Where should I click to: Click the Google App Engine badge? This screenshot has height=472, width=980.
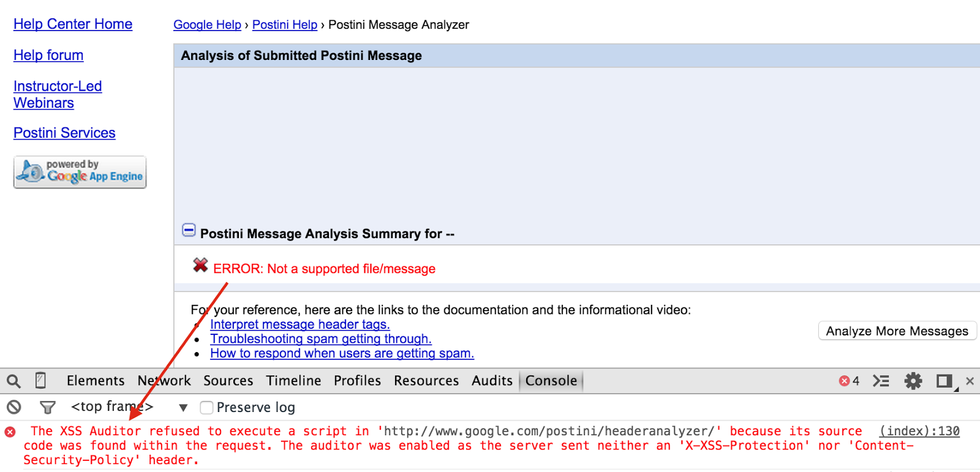click(x=80, y=172)
